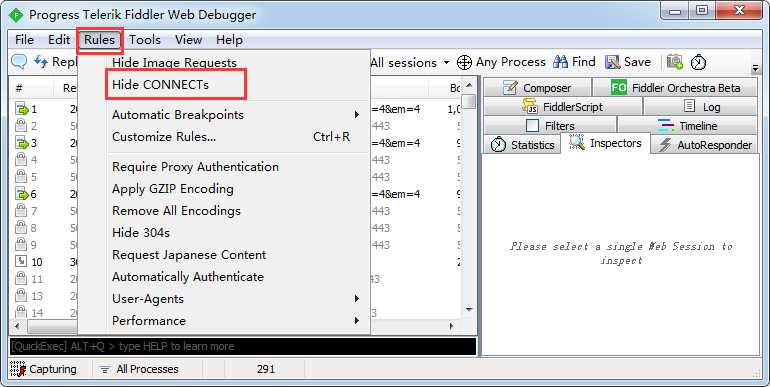Click Fiddler app icon in title bar

pos(17,15)
